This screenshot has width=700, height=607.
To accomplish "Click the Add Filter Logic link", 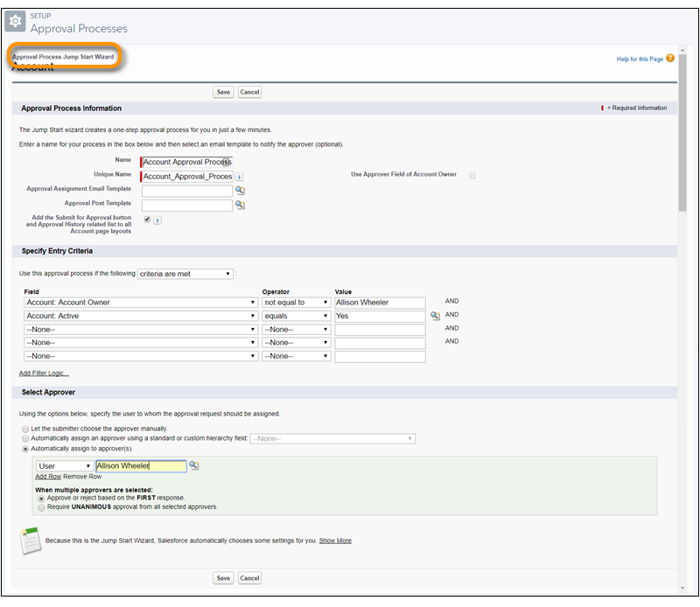I will click(44, 373).
